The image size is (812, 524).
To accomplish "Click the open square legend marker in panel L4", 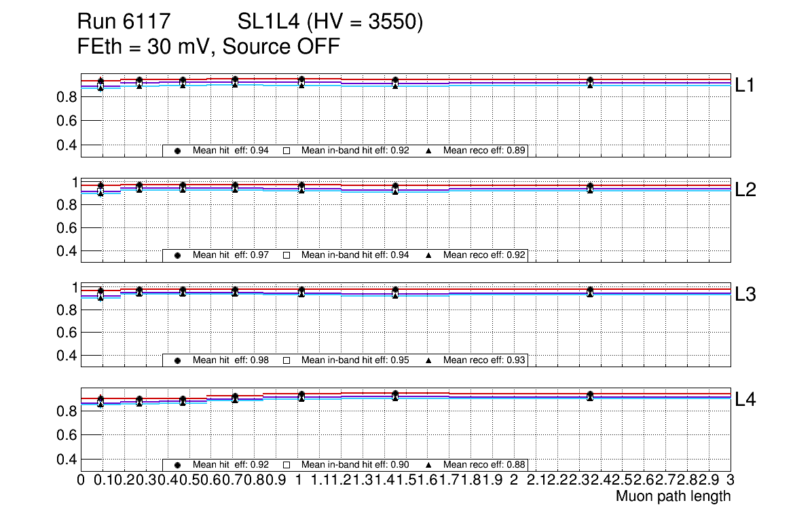I will [287, 465].
